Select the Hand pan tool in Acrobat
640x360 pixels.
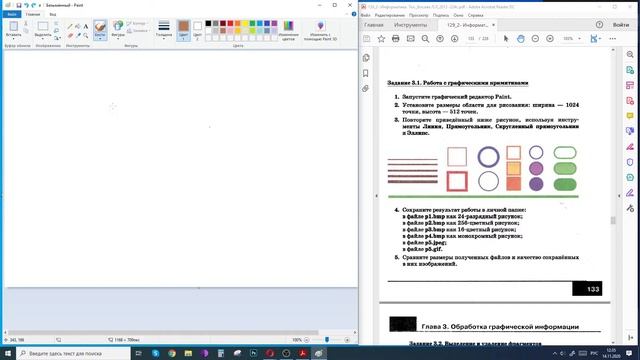pos(521,39)
